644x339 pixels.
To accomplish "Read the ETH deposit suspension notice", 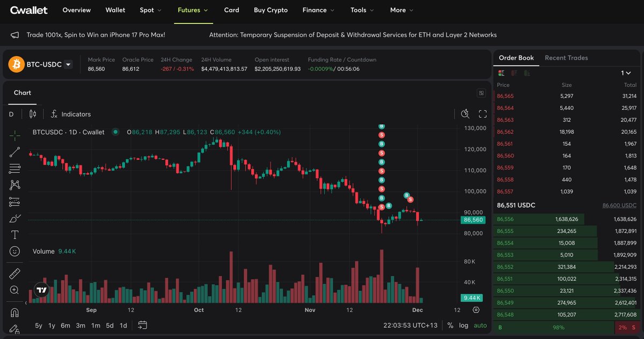I will tap(353, 35).
